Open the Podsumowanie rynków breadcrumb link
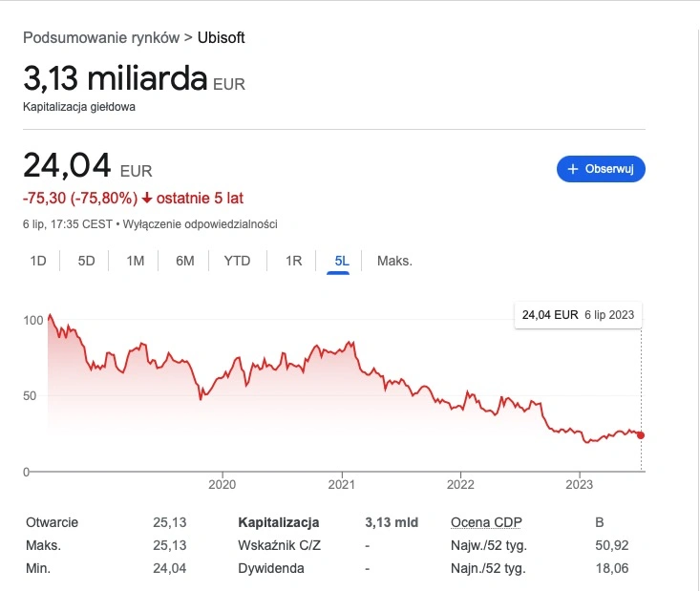Screen dimensions: 700x591 tap(101, 37)
